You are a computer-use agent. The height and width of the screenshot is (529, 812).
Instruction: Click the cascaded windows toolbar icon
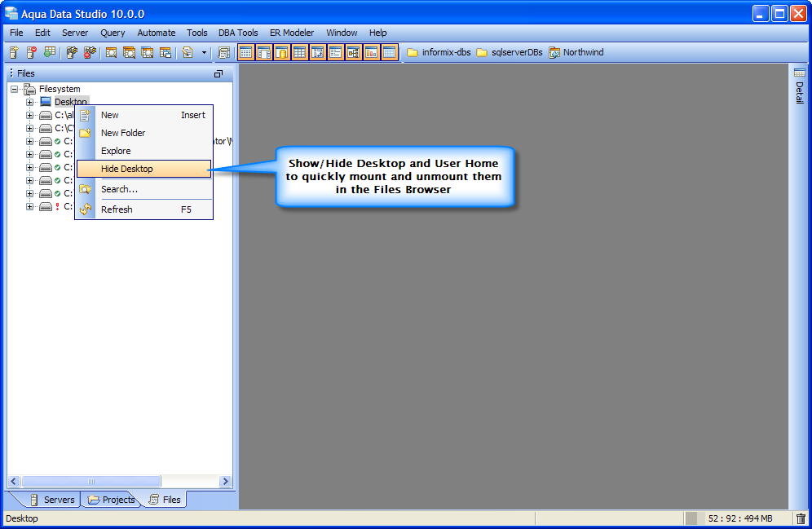[165, 52]
